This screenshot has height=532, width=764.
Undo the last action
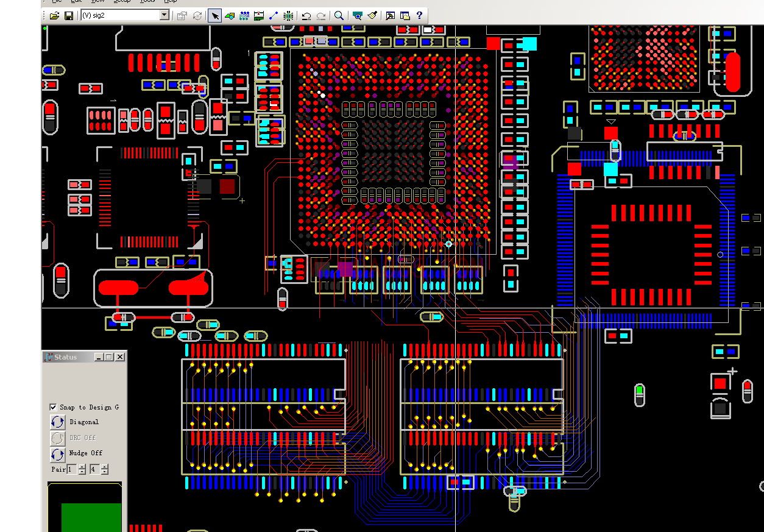click(x=306, y=16)
